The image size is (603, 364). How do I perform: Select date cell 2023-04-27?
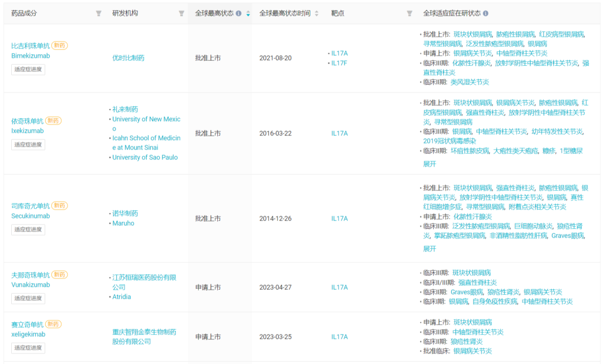click(x=275, y=287)
